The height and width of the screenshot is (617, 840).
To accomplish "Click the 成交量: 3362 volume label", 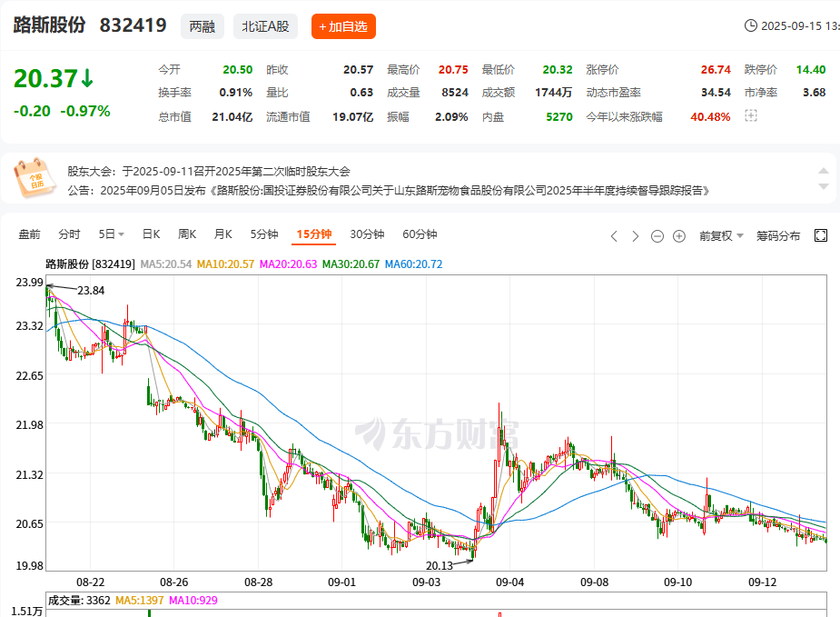I will pyautogui.click(x=79, y=601).
